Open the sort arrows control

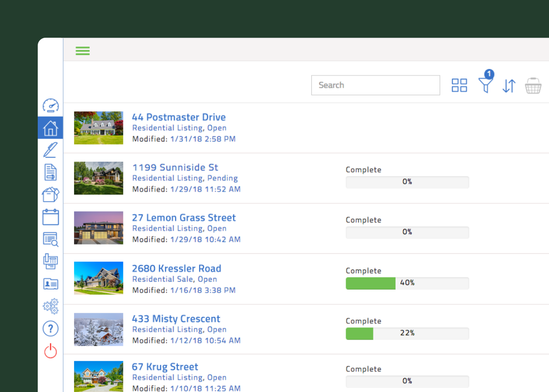(x=509, y=86)
